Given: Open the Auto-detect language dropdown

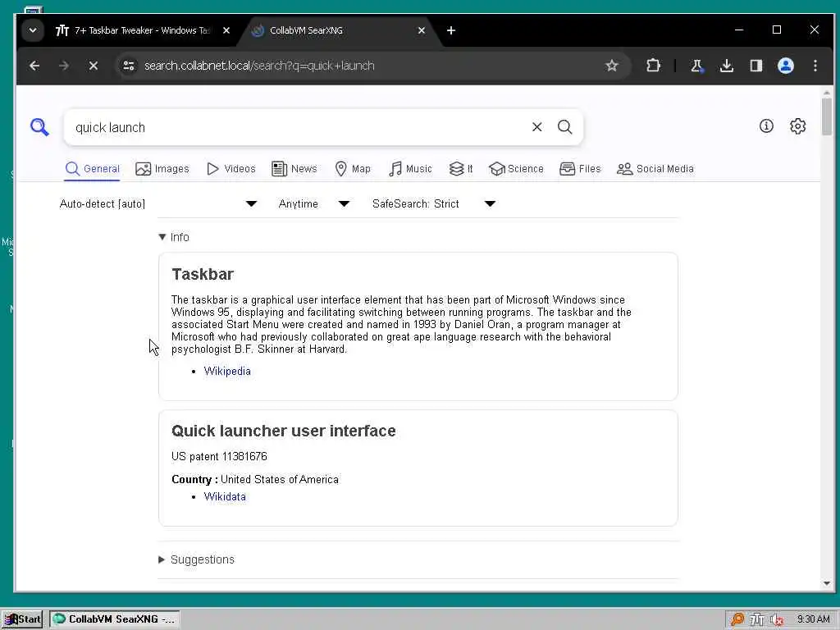Looking at the screenshot, I should [x=158, y=203].
